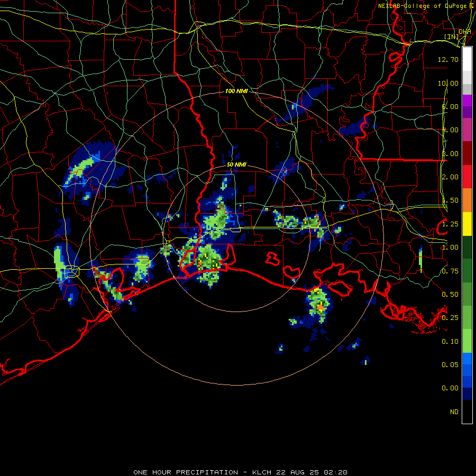Click the 2.00 scale value

pos(450,177)
